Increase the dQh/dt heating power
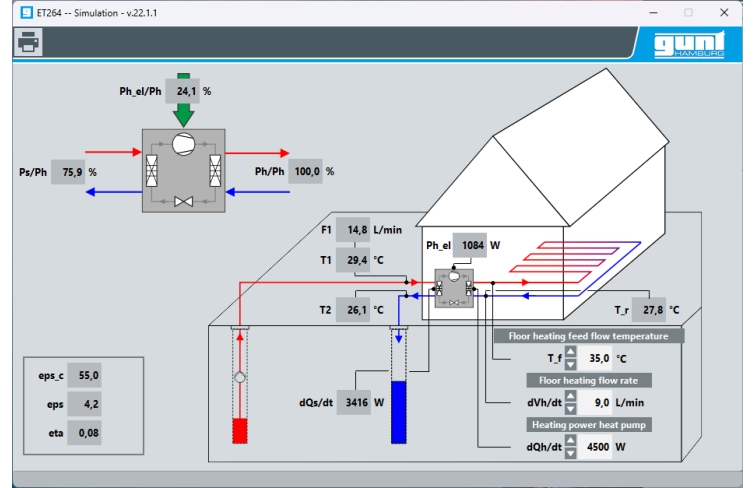755x488 pixels. (x=570, y=441)
